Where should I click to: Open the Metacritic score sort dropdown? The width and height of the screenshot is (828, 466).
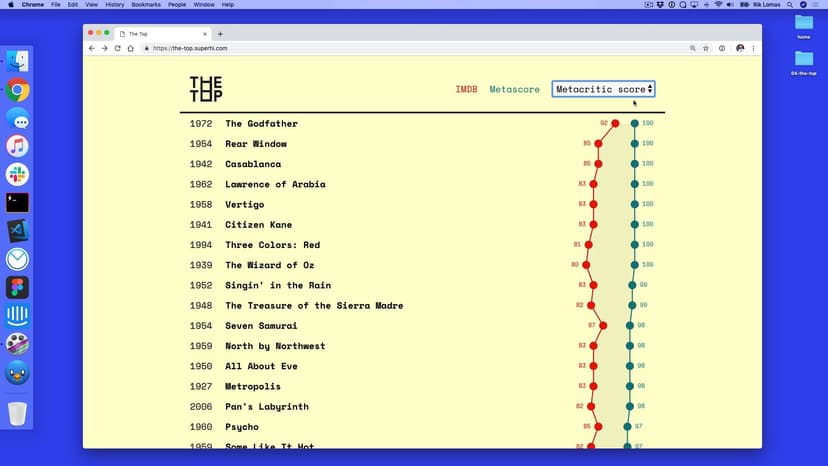603,89
